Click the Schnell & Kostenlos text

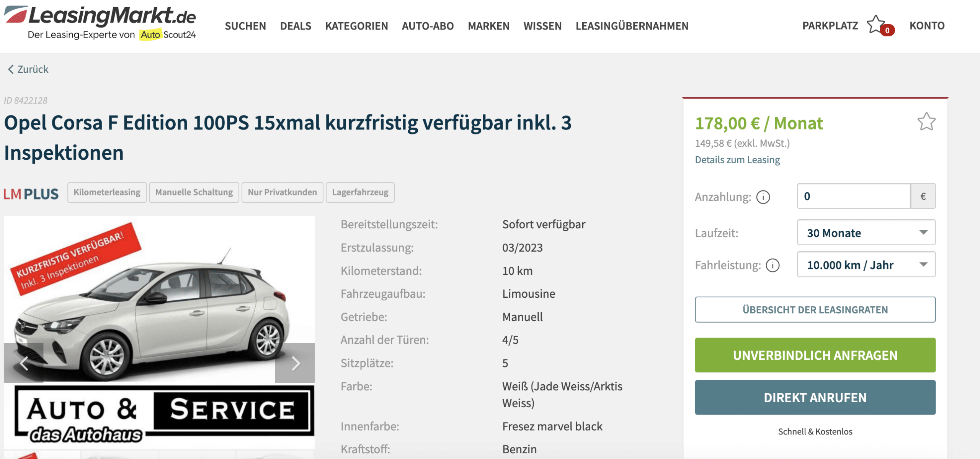tap(815, 431)
